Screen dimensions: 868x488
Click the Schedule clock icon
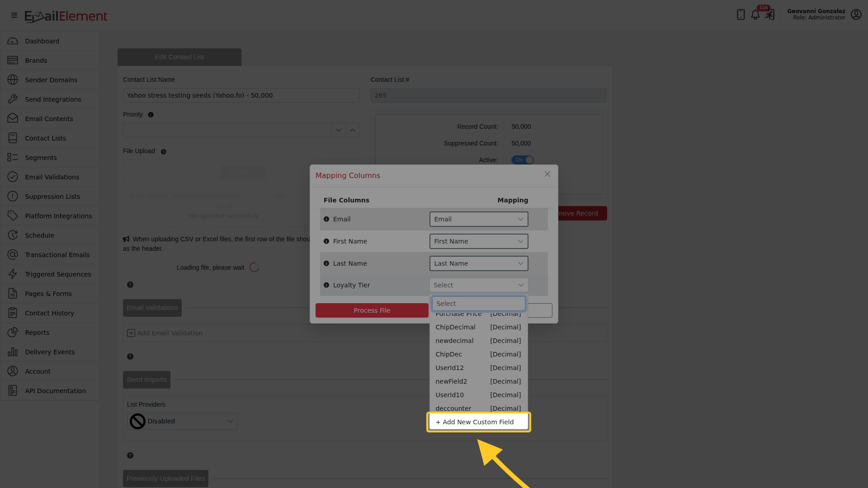pyautogui.click(x=13, y=235)
